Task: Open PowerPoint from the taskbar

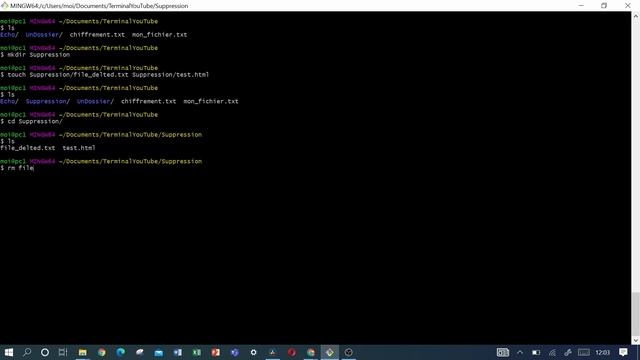Action: point(216,352)
